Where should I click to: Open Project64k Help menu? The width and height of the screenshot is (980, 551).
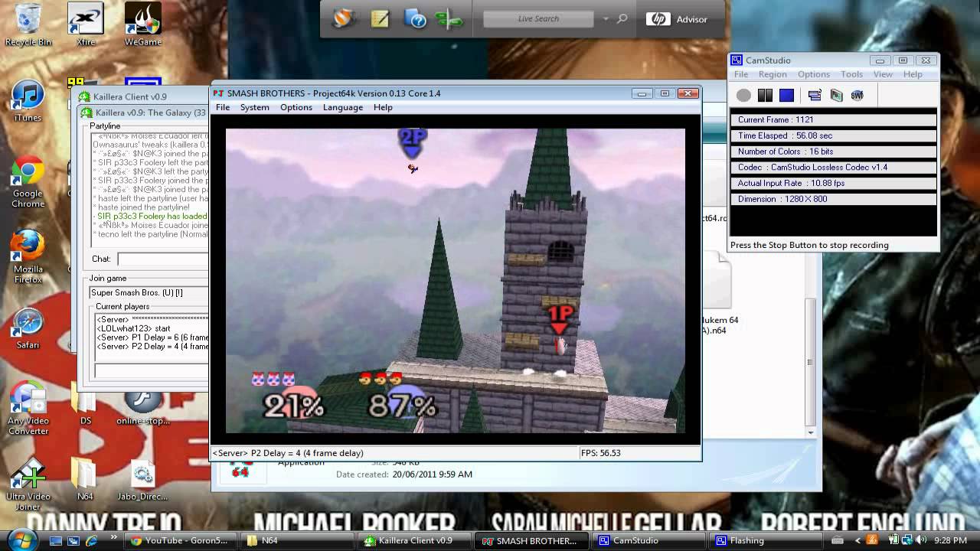point(383,107)
